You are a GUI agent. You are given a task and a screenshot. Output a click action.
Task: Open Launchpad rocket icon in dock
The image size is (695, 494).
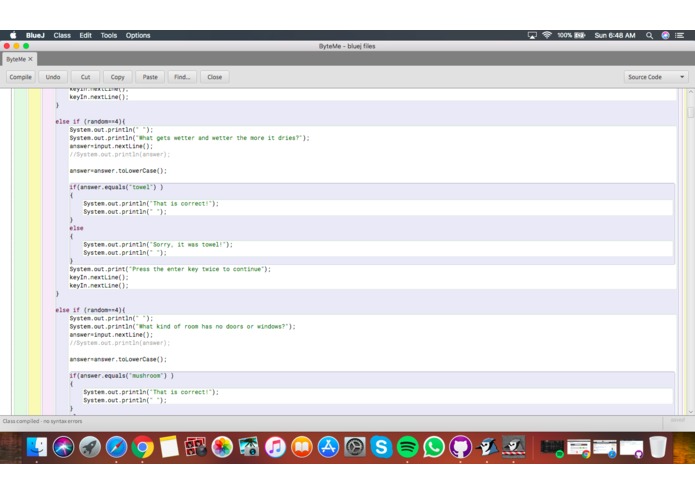[90, 447]
